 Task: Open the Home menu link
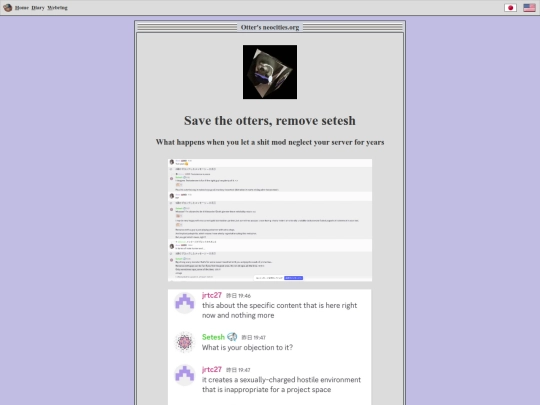(22, 8)
